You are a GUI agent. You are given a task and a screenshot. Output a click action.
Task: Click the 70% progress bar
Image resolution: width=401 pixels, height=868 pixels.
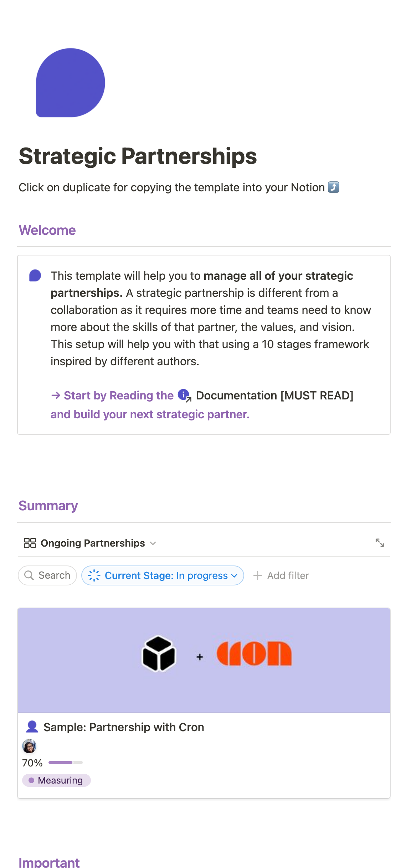pos(66,763)
